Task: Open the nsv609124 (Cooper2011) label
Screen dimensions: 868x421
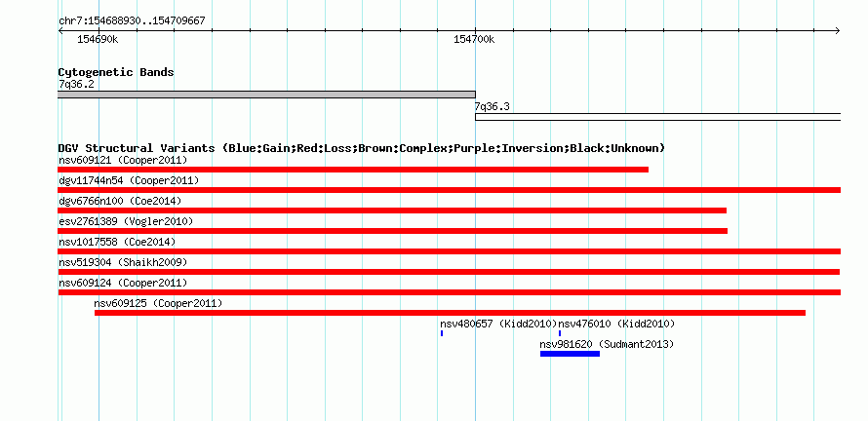Action: (123, 283)
